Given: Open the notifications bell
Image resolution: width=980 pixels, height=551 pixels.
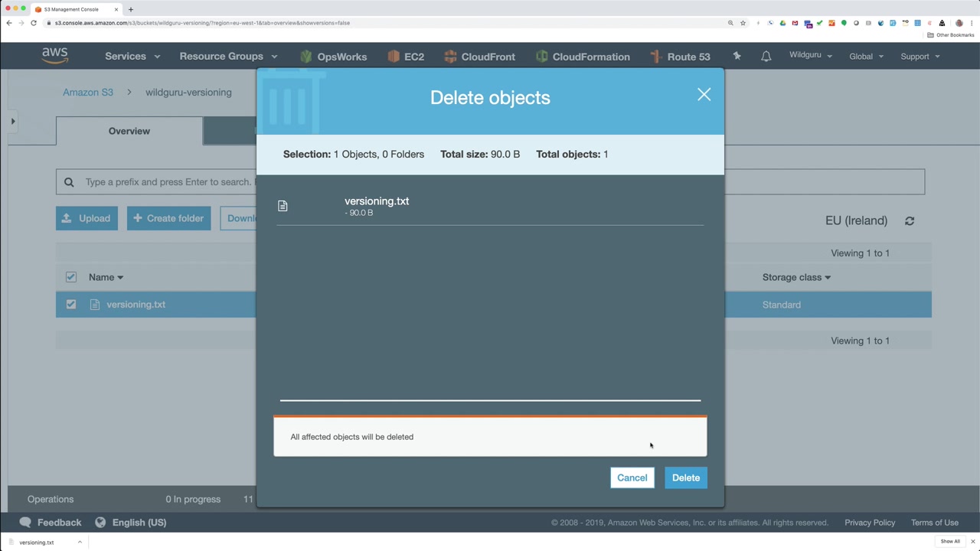Looking at the screenshot, I should click(x=766, y=57).
